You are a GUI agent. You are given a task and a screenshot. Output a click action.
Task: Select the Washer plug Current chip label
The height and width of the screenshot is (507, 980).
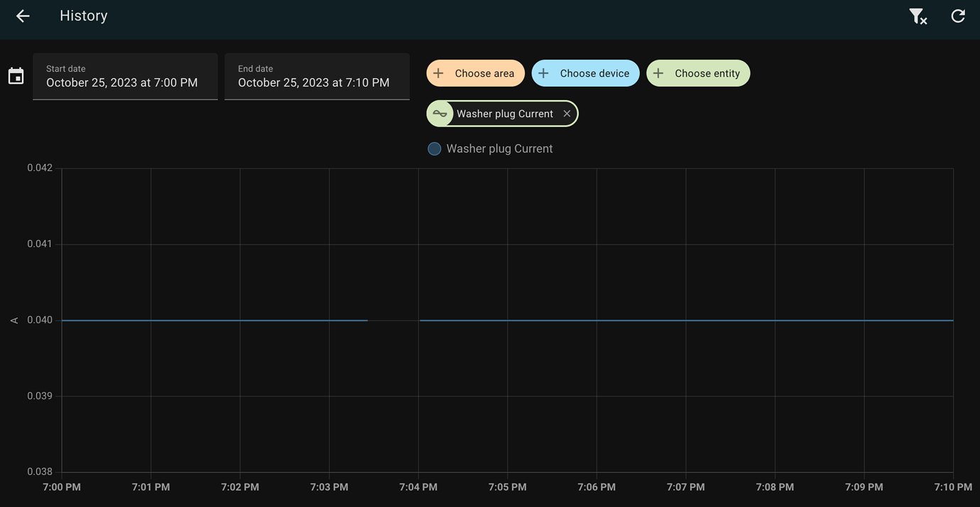tap(505, 113)
